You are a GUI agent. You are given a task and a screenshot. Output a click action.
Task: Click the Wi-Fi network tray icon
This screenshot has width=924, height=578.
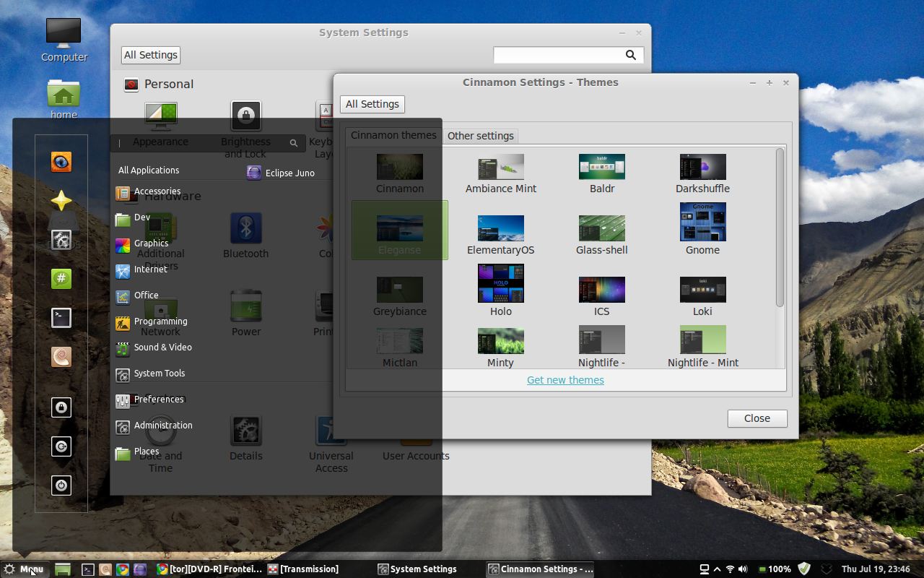tap(730, 569)
